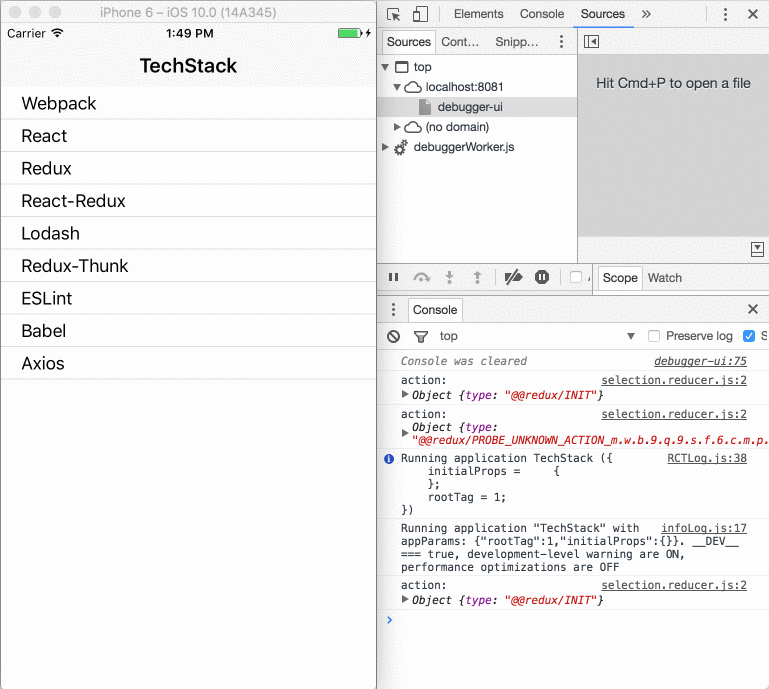Viewport: 769px width, 689px height.
Task: Click the localhost:8081 cloud icon
Action: [412, 87]
